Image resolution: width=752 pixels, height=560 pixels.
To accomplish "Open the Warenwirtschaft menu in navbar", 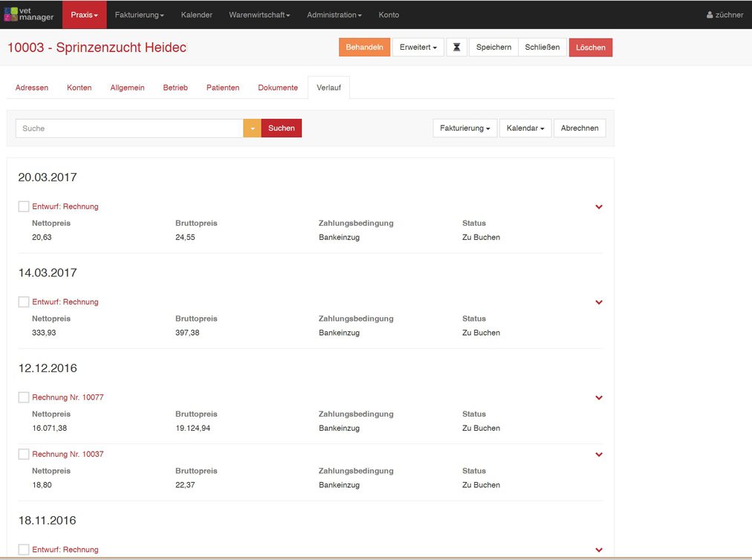I will coord(259,15).
